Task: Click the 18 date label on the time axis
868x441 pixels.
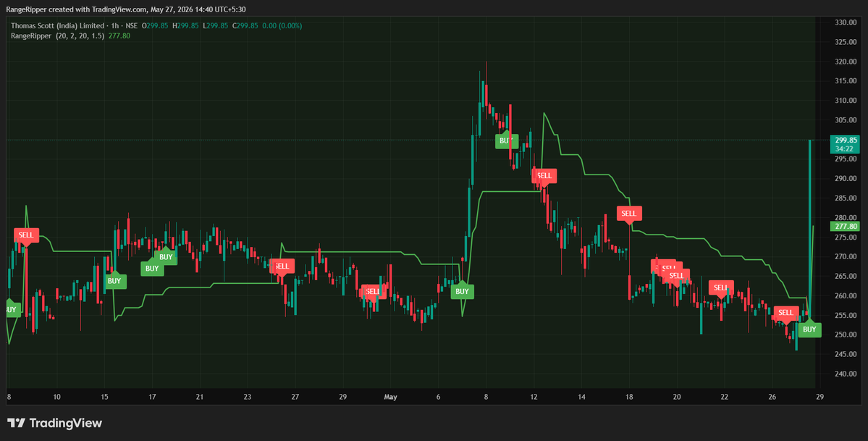Action: tap(629, 397)
